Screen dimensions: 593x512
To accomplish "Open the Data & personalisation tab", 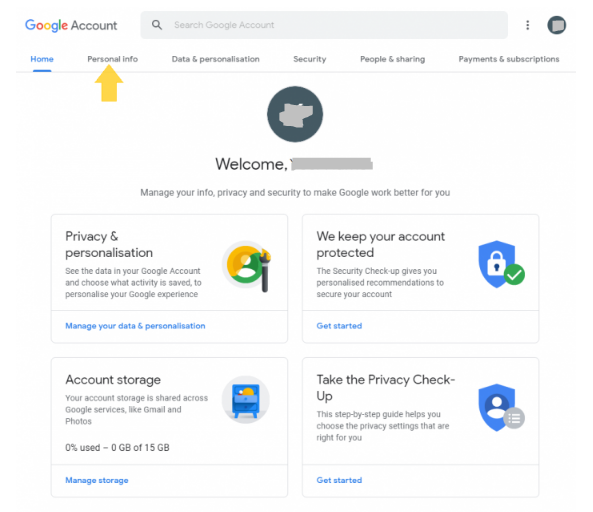I will (216, 59).
